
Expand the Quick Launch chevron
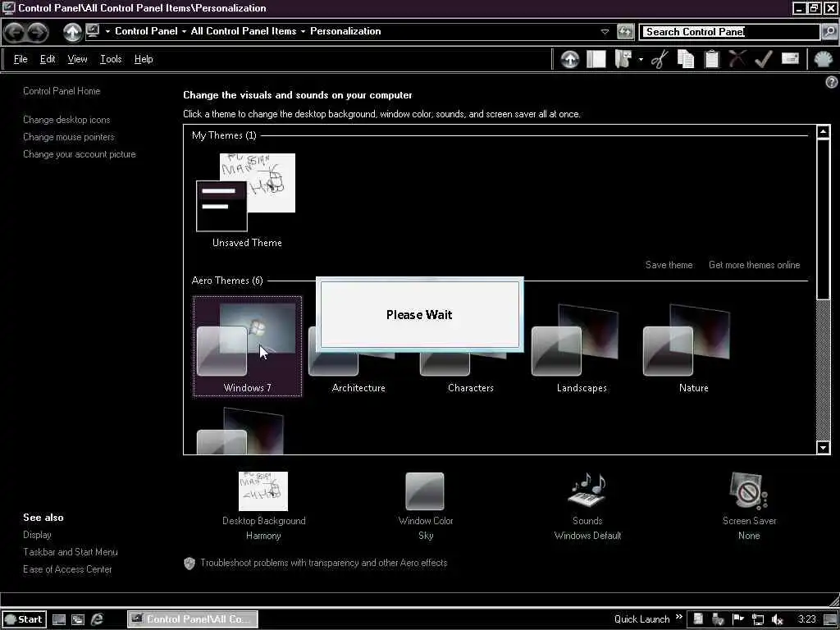pos(678,617)
